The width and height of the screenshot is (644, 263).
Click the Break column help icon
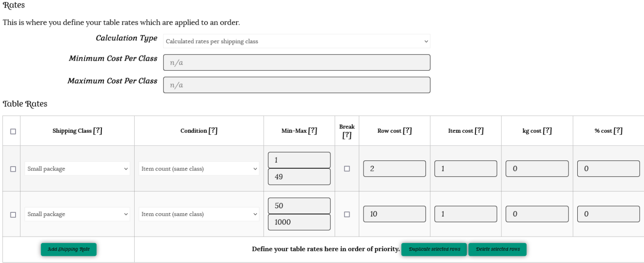click(347, 135)
